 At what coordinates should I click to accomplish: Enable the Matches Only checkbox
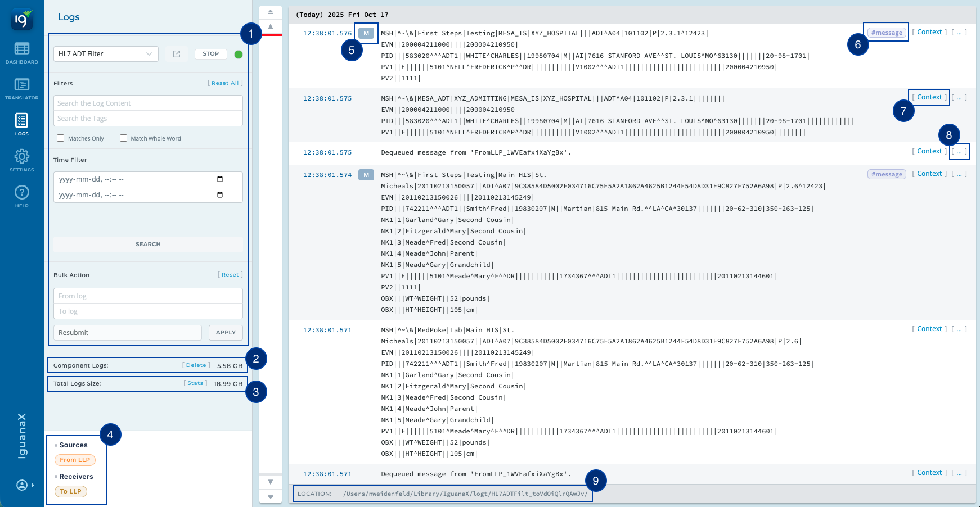[x=61, y=138]
